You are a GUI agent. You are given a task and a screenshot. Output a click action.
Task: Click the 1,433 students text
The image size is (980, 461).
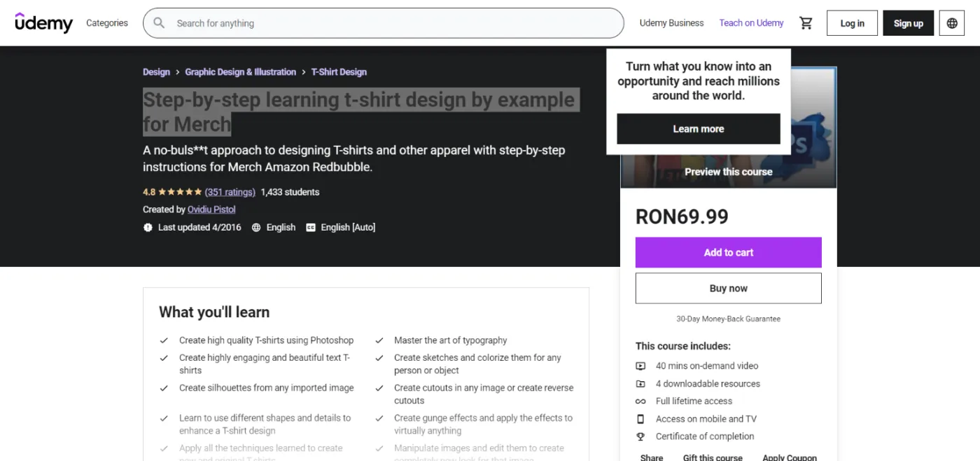[290, 192]
